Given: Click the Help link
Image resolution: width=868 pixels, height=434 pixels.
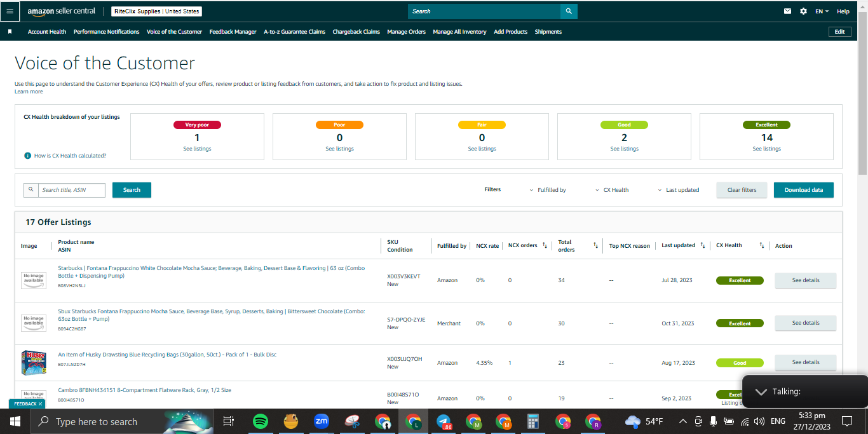Looking at the screenshot, I should tap(843, 11).
